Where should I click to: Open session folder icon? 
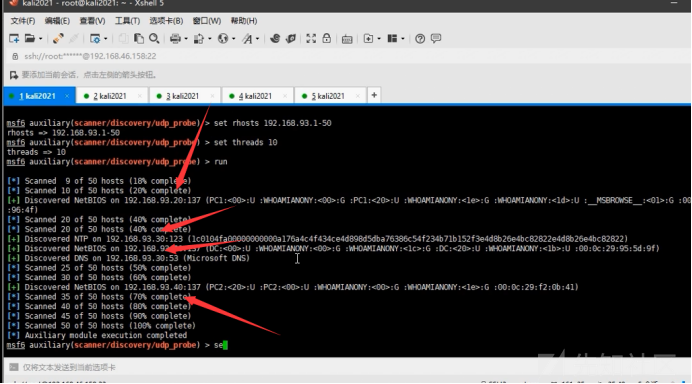pos(30,39)
